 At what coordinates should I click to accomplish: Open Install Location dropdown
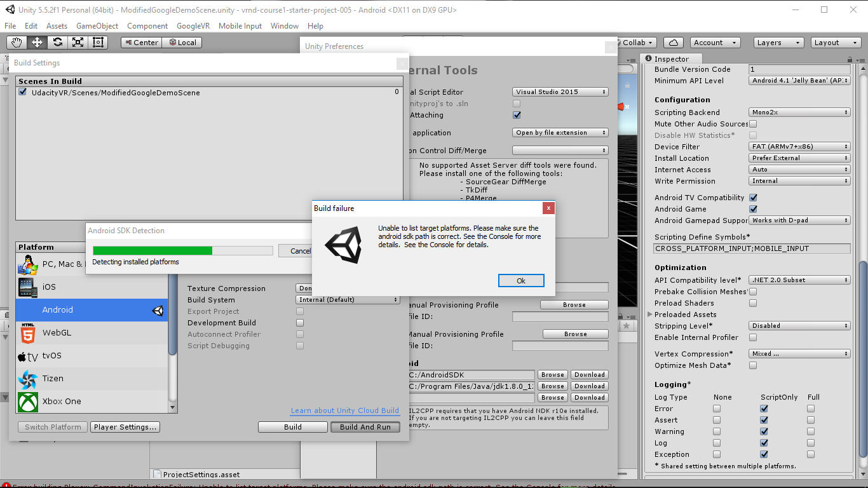coord(799,158)
